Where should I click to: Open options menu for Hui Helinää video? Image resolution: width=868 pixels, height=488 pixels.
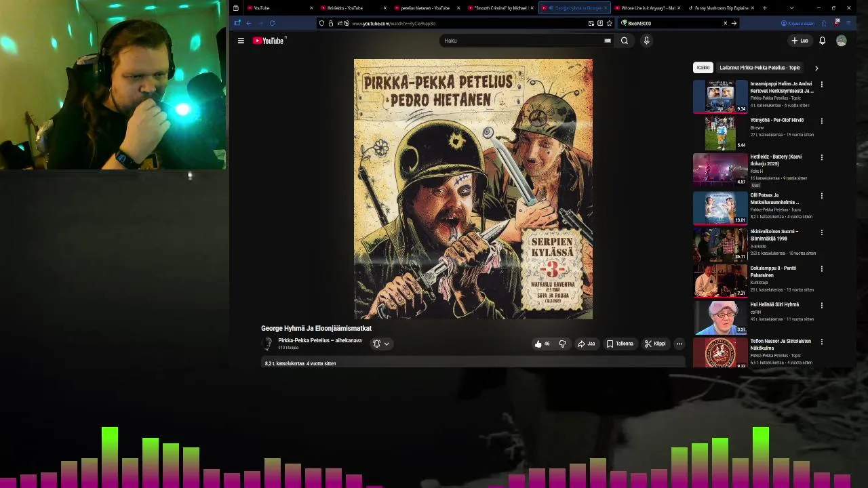click(x=821, y=306)
